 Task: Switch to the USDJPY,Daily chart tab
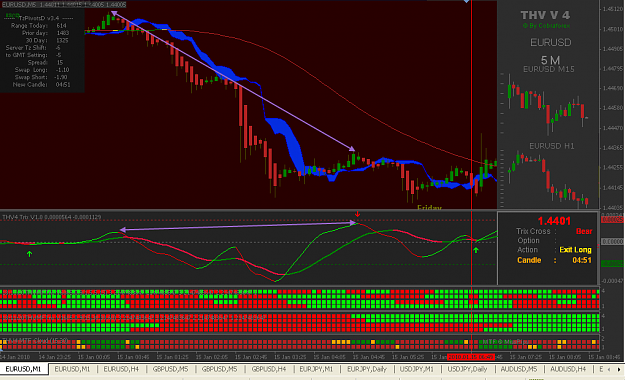point(467,369)
